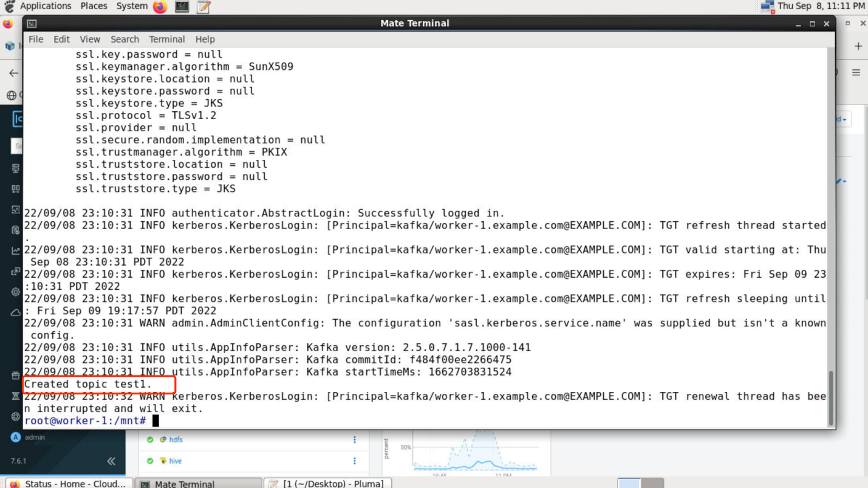Image resolution: width=868 pixels, height=488 pixels.
Task: Click the gift icon in Cloudera sidebar
Action: (16, 376)
